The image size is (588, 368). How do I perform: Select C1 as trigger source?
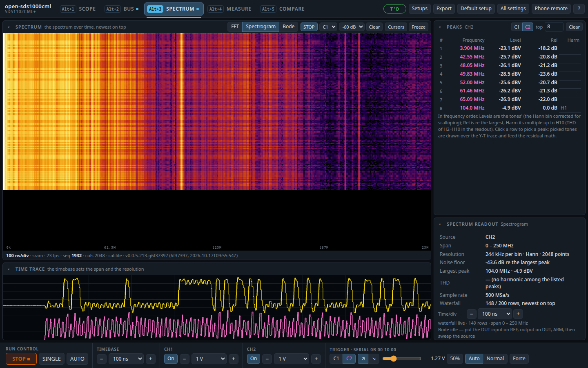(336, 359)
